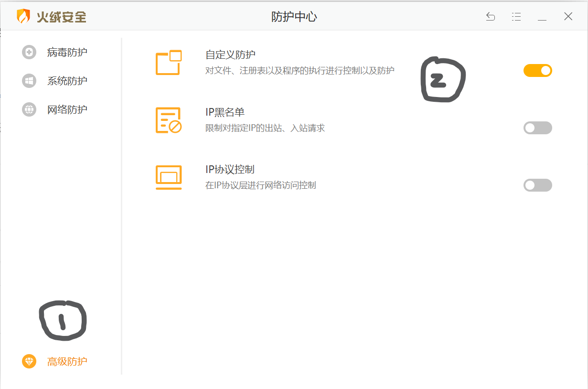Image resolution: width=588 pixels, height=389 pixels.
Task: Click the back arrow in title bar
Action: coord(490,17)
